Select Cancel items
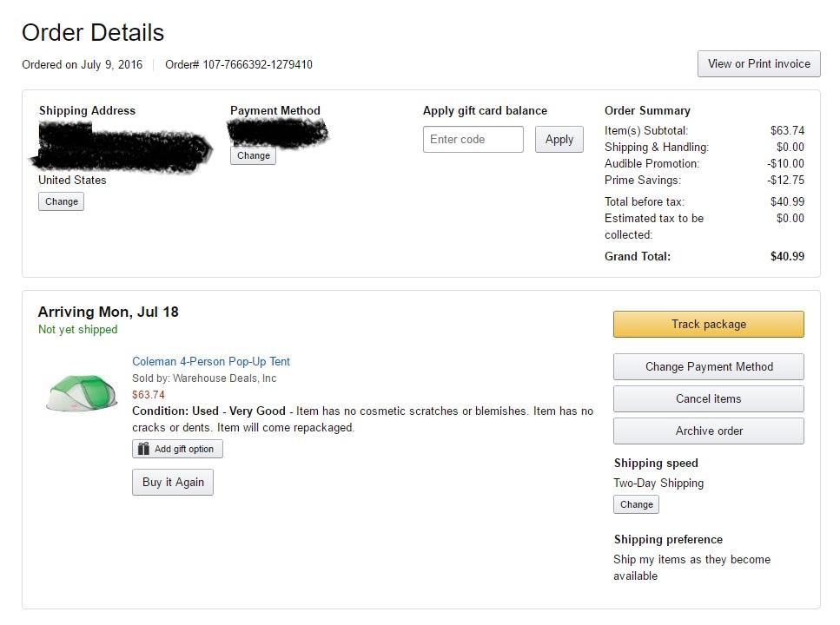 coord(708,398)
